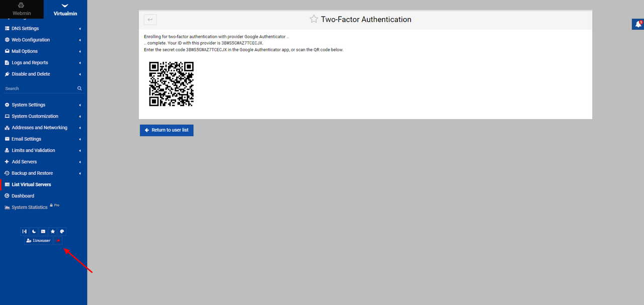Screen dimensions: 644x305
Task: Switch to the Virtualmin tab
Action: tap(65, 9)
